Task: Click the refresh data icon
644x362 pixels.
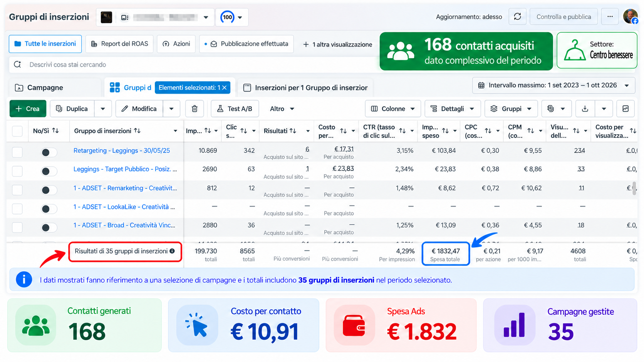Action: (x=517, y=17)
